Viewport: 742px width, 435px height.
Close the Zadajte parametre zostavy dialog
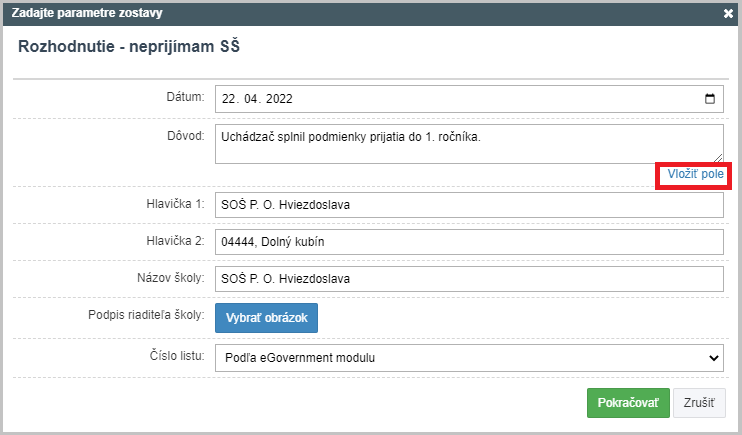(x=728, y=13)
